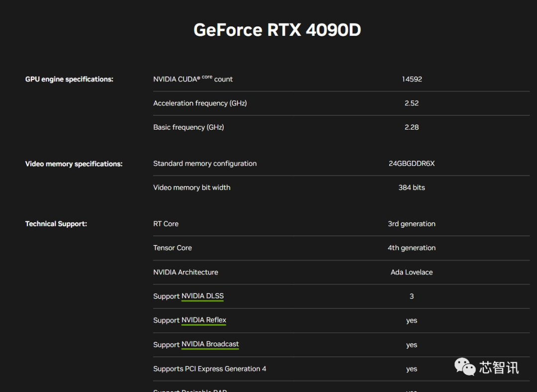Select the Standard memory configuration label
Screen dimensions: 537x392
tap(205, 163)
